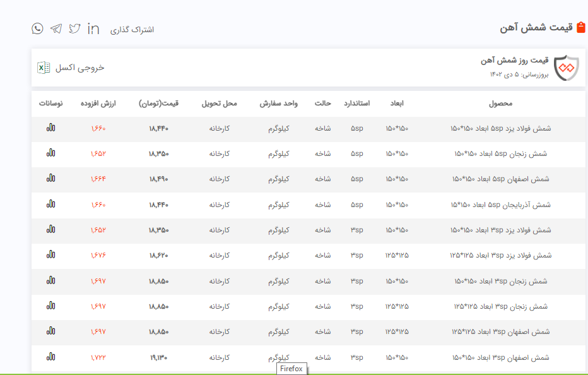Click the خروجی اکسل export link
Viewport: 588px width, 375px height.
[x=79, y=68]
